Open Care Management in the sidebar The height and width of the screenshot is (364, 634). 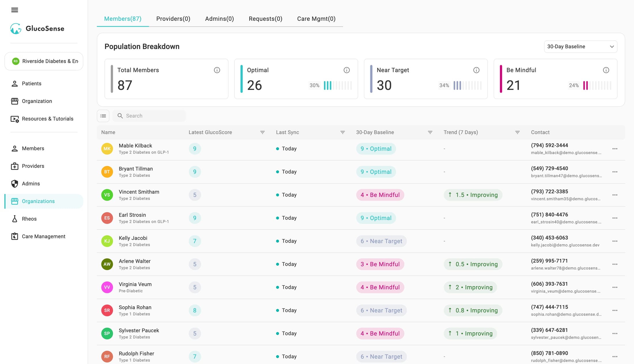coord(44,236)
